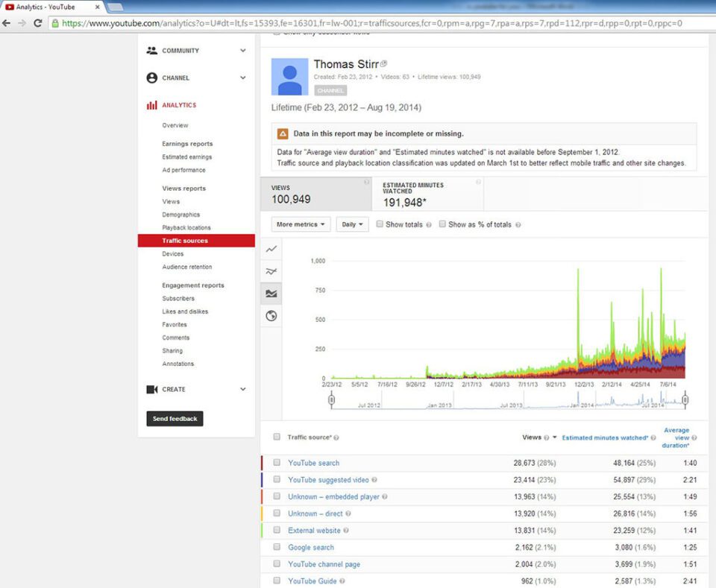Open the Overview report in the sidebar
Screen dimensions: 716x588
[175, 125]
